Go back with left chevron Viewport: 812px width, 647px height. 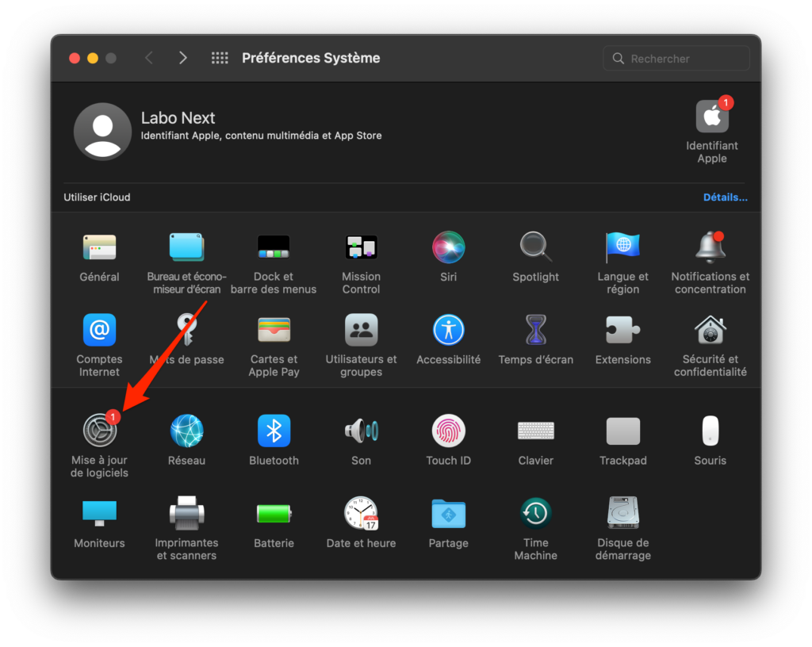tap(149, 58)
